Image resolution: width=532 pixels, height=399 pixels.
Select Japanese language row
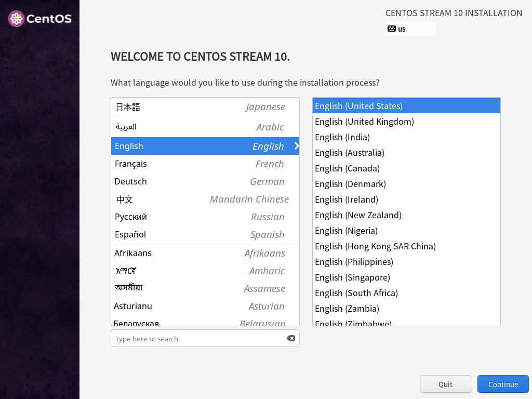(x=205, y=107)
